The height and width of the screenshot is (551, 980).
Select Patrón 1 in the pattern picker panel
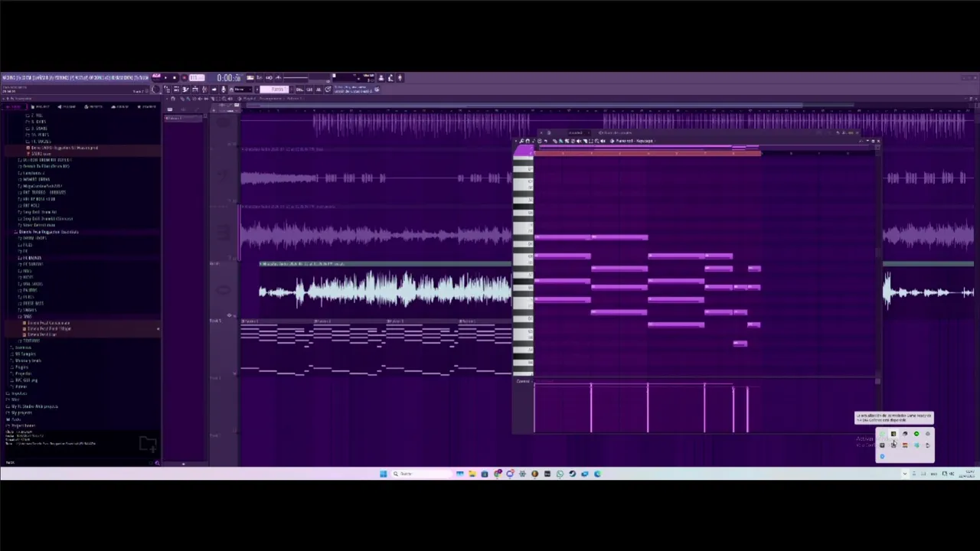coord(184,118)
